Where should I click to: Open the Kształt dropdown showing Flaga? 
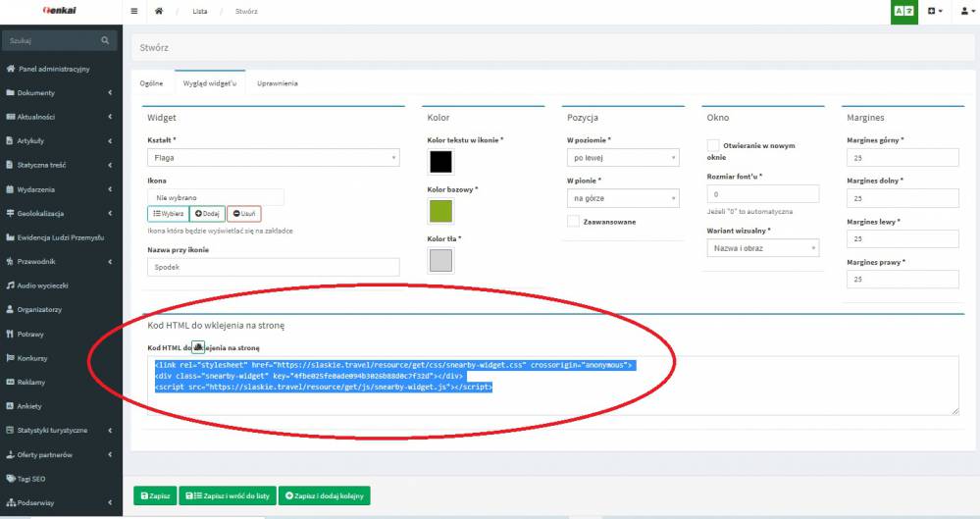[x=273, y=157]
